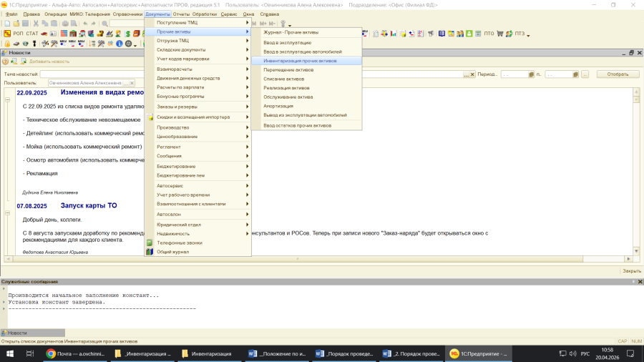644x362 pixels.
Task: Click the Общий журнал books icon
Action: [150, 252]
